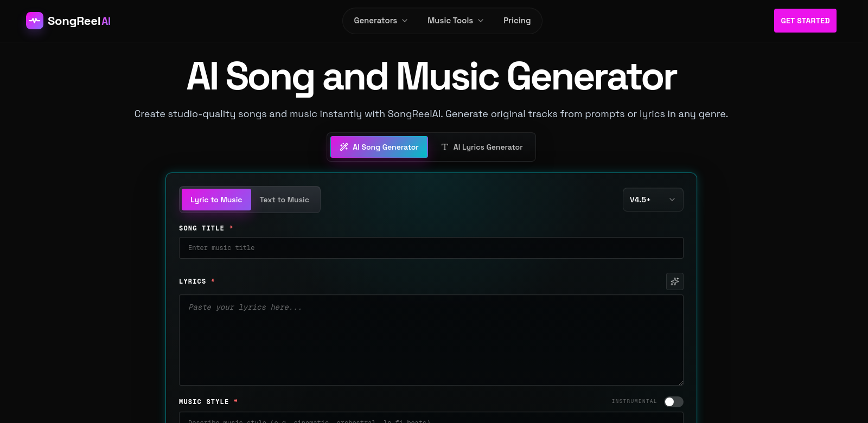Switch to Text to Music mode
The width and height of the screenshot is (868, 423).
284,200
